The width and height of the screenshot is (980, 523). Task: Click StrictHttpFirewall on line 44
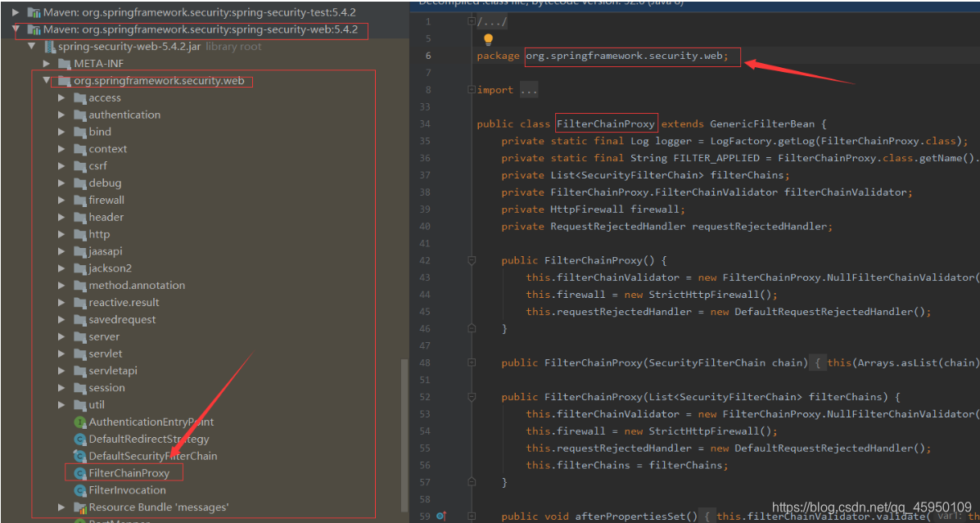(x=701, y=295)
